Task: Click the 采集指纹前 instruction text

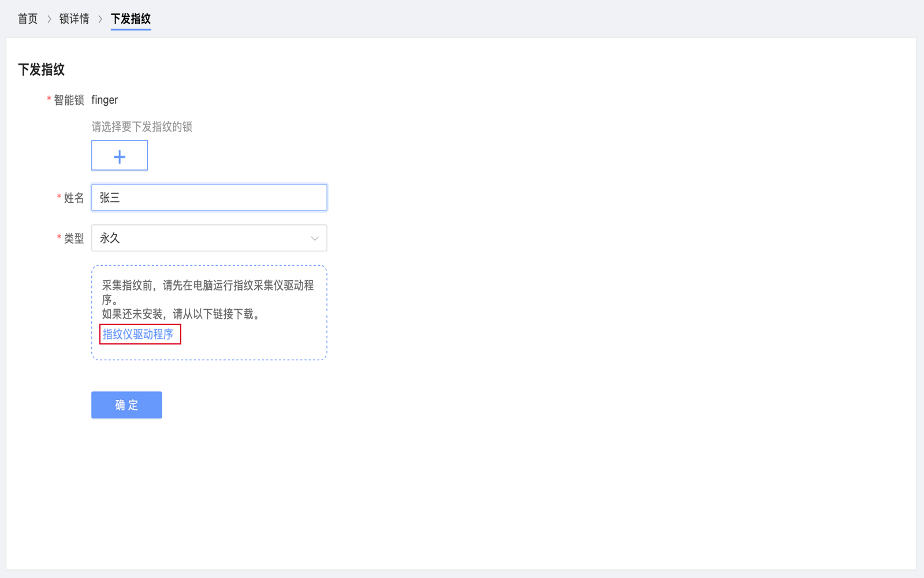Action: coord(208,286)
